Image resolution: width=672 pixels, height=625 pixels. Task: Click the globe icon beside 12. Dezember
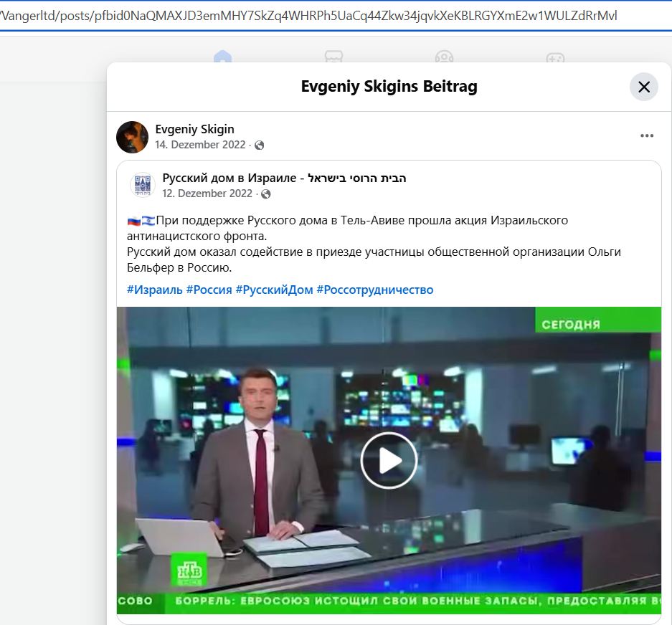pyautogui.click(x=266, y=194)
